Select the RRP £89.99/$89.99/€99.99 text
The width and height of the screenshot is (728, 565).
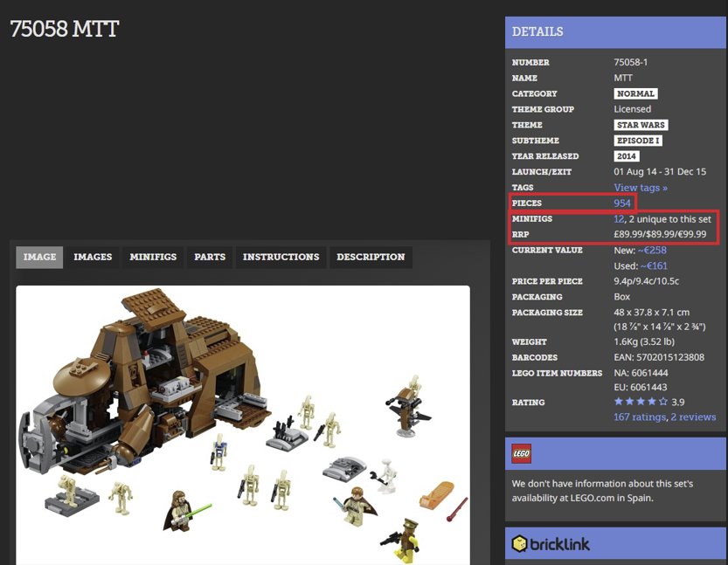click(x=660, y=234)
